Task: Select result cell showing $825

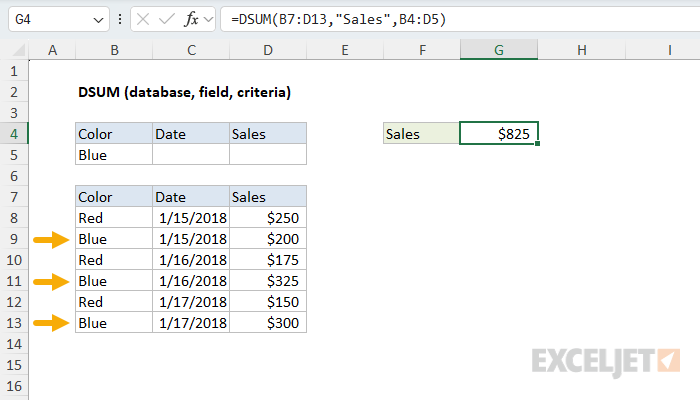Action: pos(499,133)
